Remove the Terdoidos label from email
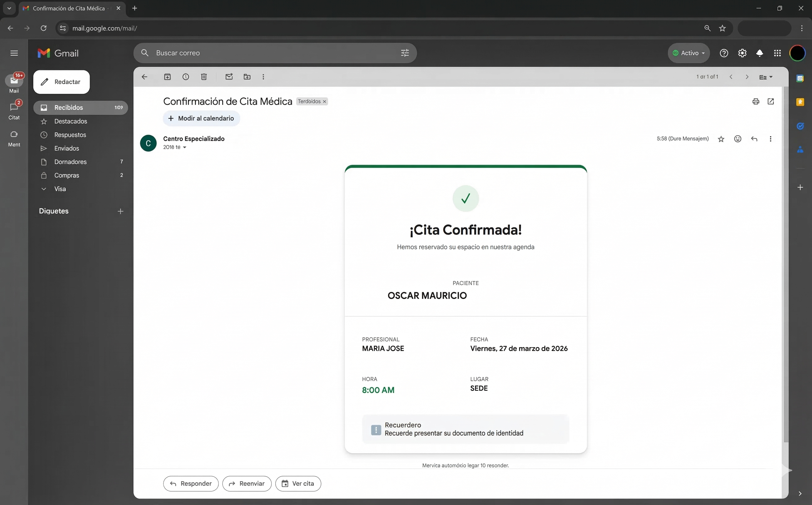 click(x=324, y=101)
